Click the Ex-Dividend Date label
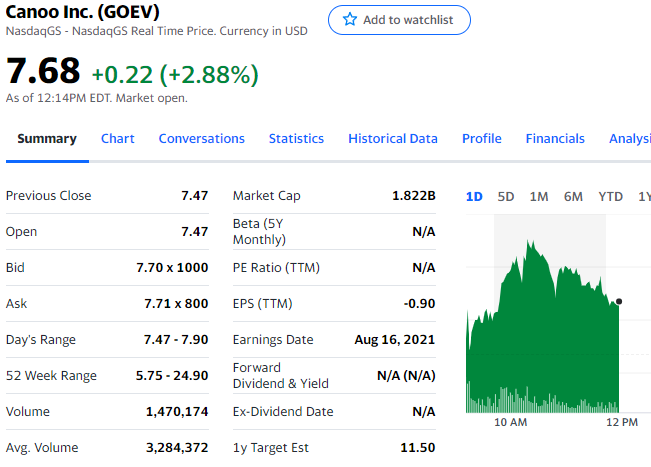Viewport: 651px width, 467px height. [283, 411]
